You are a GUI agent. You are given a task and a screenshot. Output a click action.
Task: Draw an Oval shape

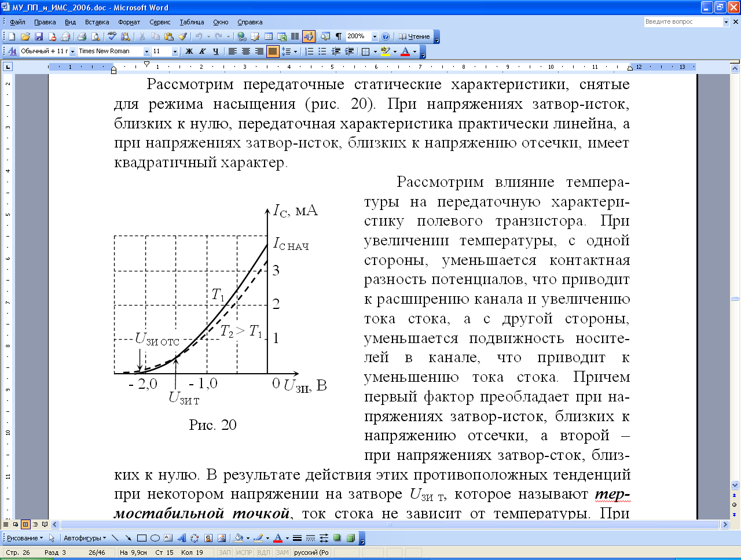(155, 538)
